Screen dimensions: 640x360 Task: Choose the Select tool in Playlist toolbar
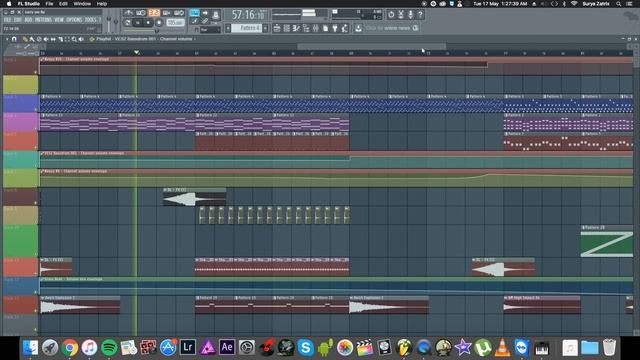click(67, 39)
